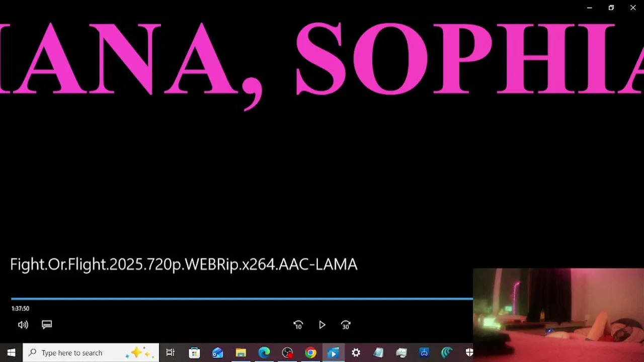The width and height of the screenshot is (644, 362).
Task: Click the Fight.Or.Flight video title text
Action: point(184,264)
